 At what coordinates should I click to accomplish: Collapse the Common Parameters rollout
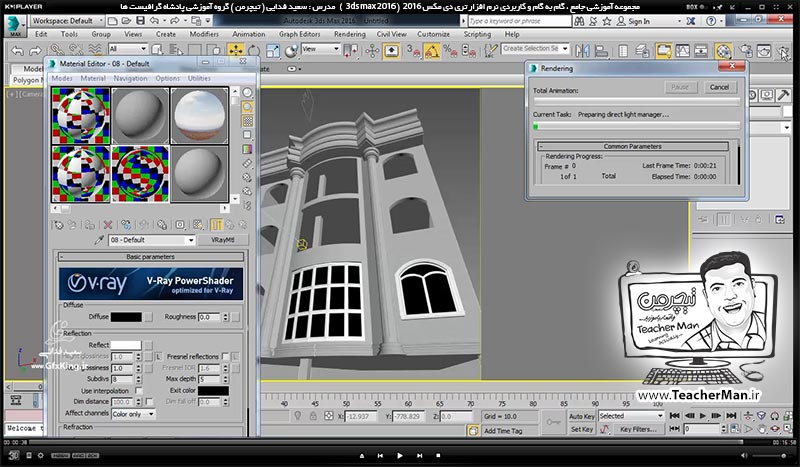click(x=633, y=146)
